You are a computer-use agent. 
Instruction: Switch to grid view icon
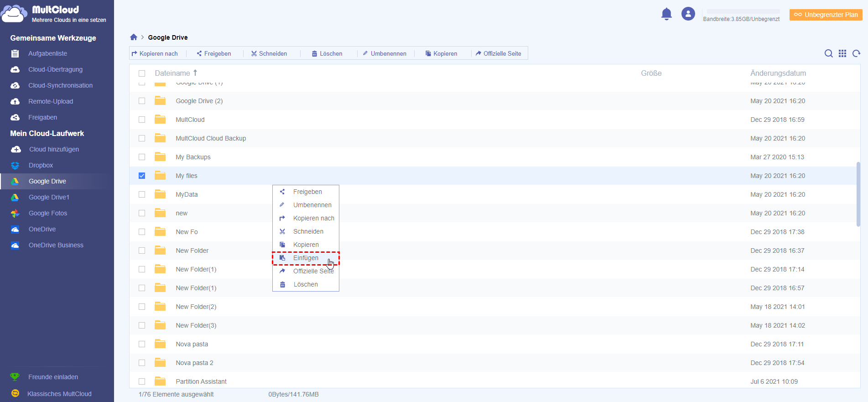tap(842, 53)
